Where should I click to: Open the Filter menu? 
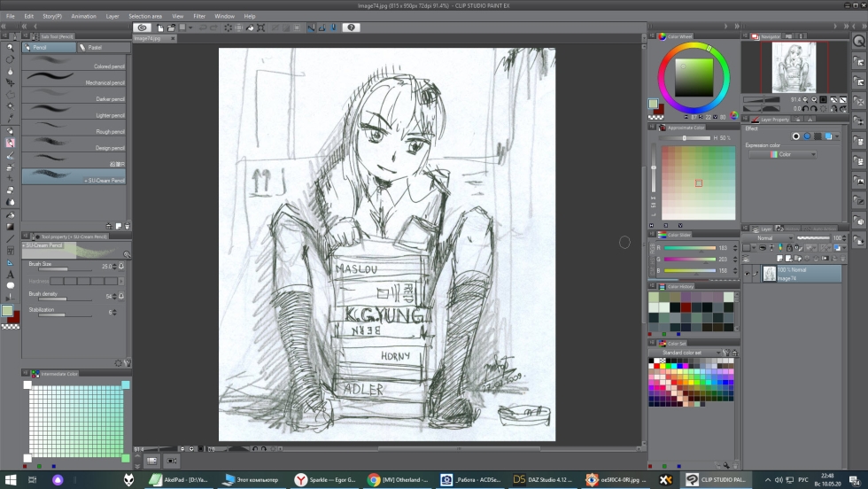click(x=199, y=16)
